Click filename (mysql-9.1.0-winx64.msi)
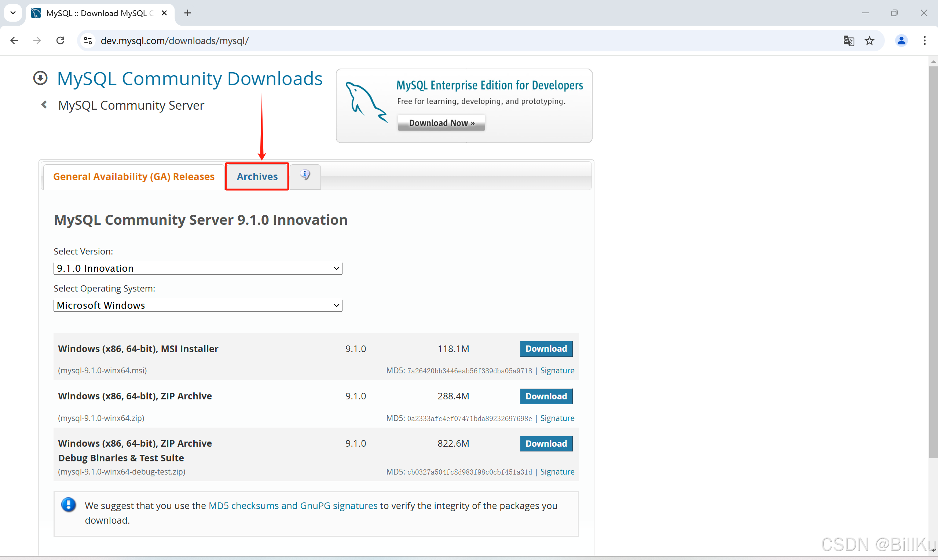Screen dimensions: 938x560 point(102,370)
